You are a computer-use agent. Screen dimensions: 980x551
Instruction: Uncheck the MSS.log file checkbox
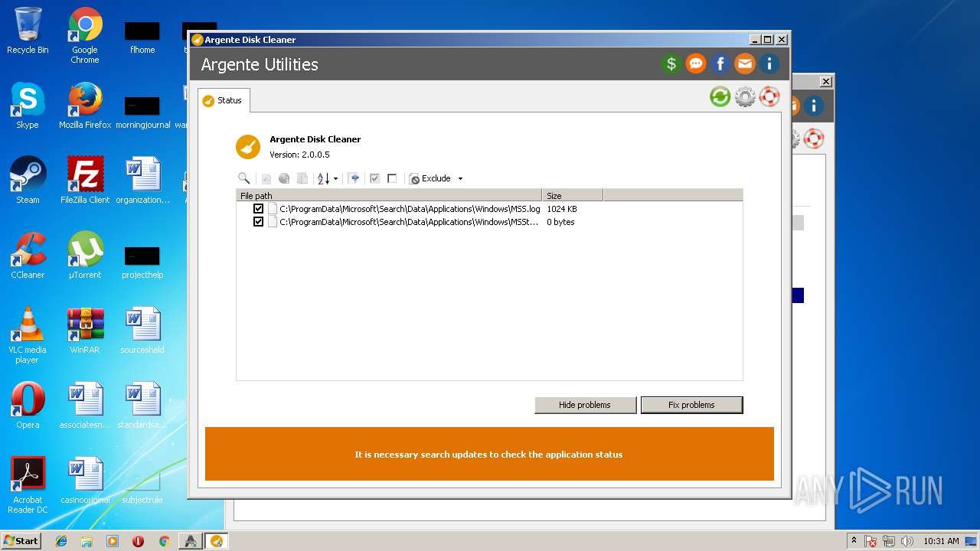pyautogui.click(x=258, y=209)
